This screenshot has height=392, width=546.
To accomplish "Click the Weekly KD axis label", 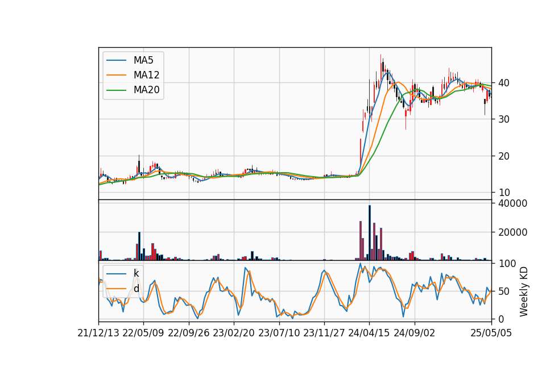I will click(x=524, y=292).
